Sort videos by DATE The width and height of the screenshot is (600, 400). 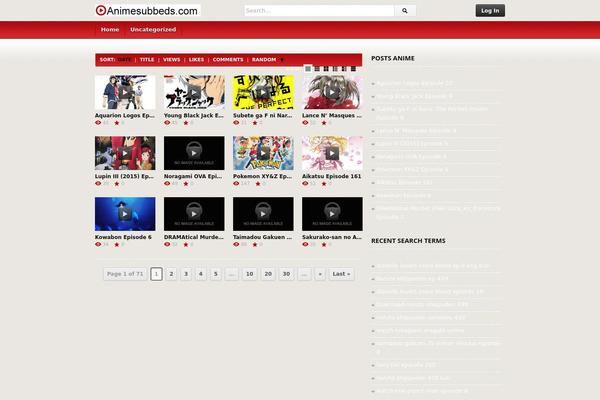tap(124, 60)
